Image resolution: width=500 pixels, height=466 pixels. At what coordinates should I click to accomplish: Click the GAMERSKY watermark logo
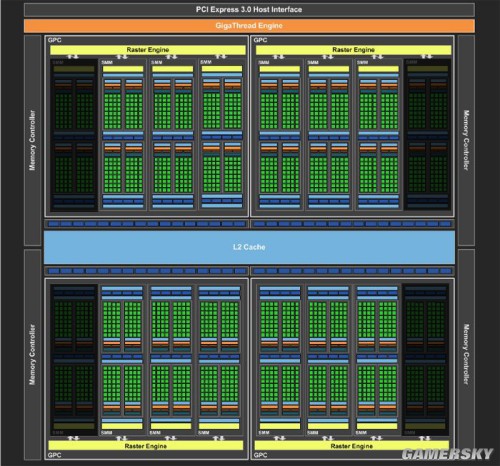click(x=447, y=454)
